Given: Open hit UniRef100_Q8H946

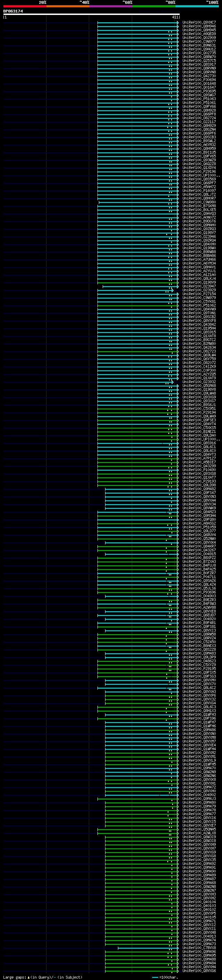Looking at the screenshot, I should click(199, 26).
